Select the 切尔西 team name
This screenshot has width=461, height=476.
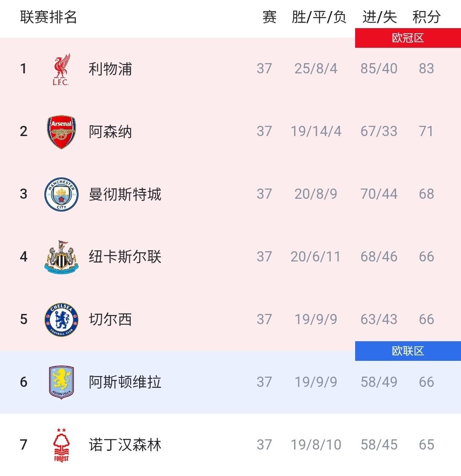click(x=110, y=319)
